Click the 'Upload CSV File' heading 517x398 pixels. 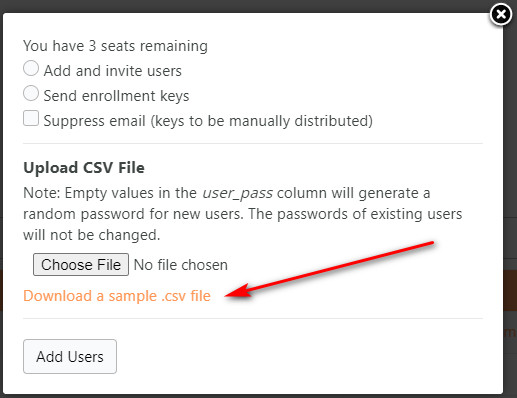tap(84, 167)
